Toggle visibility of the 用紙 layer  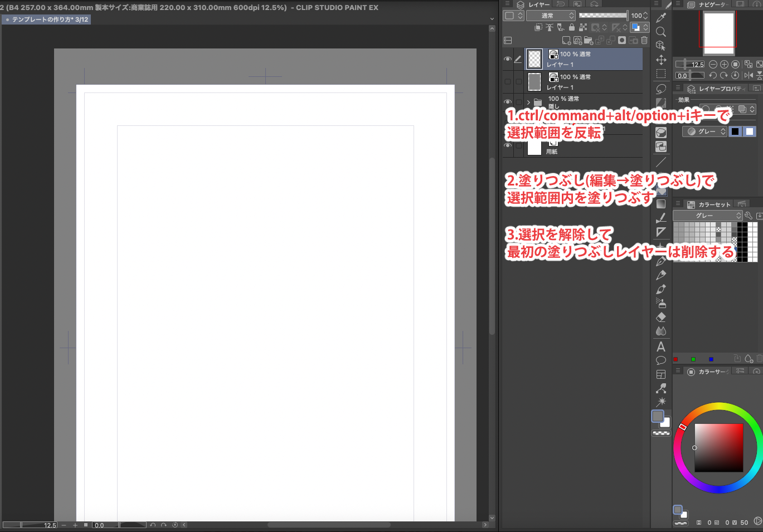pyautogui.click(x=507, y=145)
